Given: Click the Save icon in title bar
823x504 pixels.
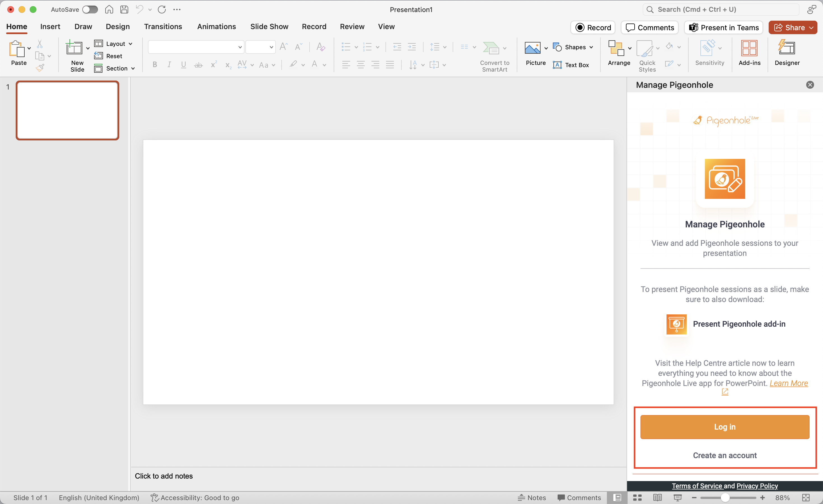Looking at the screenshot, I should [124, 9].
